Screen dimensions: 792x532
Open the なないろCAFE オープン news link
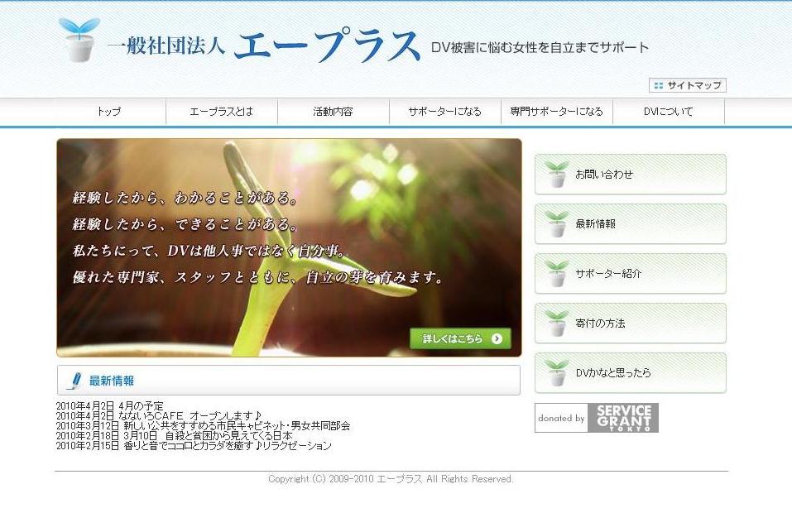[x=190, y=416]
